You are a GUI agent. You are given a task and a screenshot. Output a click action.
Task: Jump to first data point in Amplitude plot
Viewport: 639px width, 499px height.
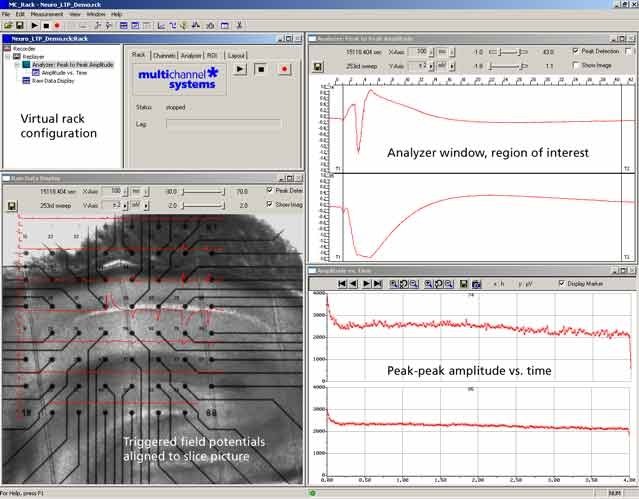(x=342, y=284)
